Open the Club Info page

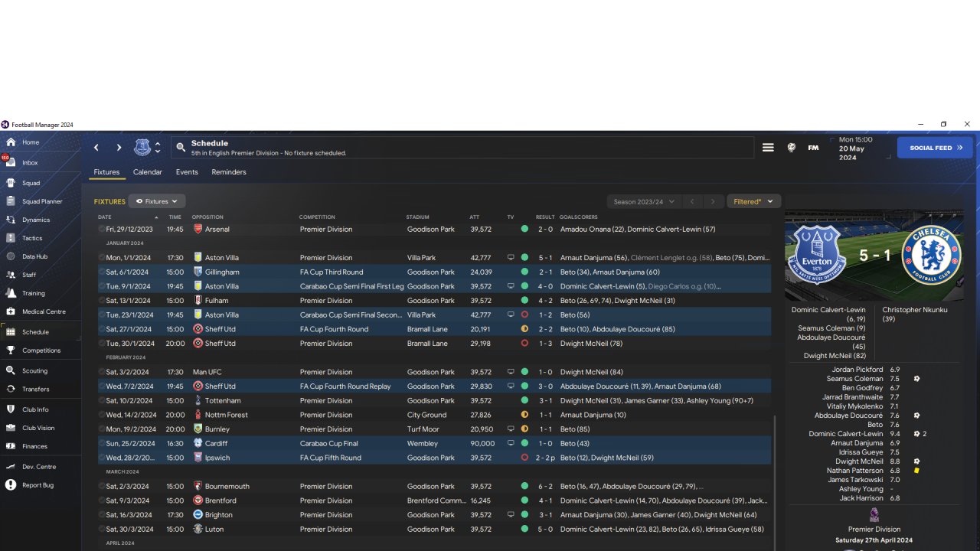(x=35, y=410)
